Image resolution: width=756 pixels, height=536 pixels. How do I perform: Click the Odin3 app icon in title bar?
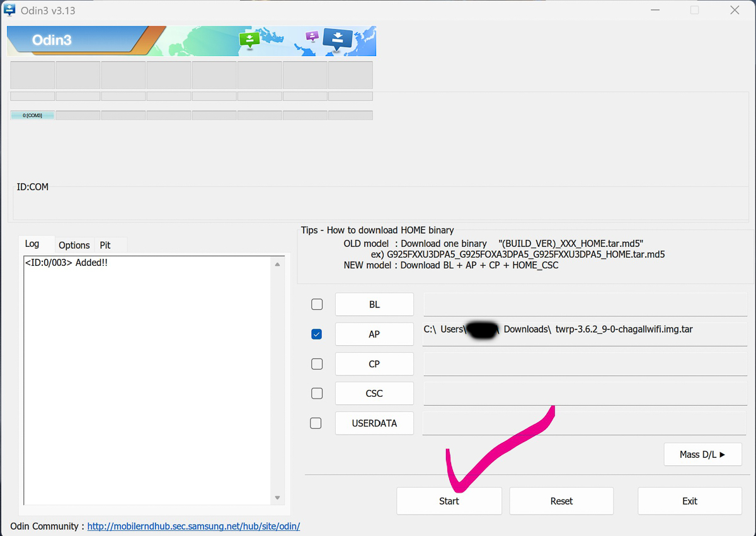[9, 10]
